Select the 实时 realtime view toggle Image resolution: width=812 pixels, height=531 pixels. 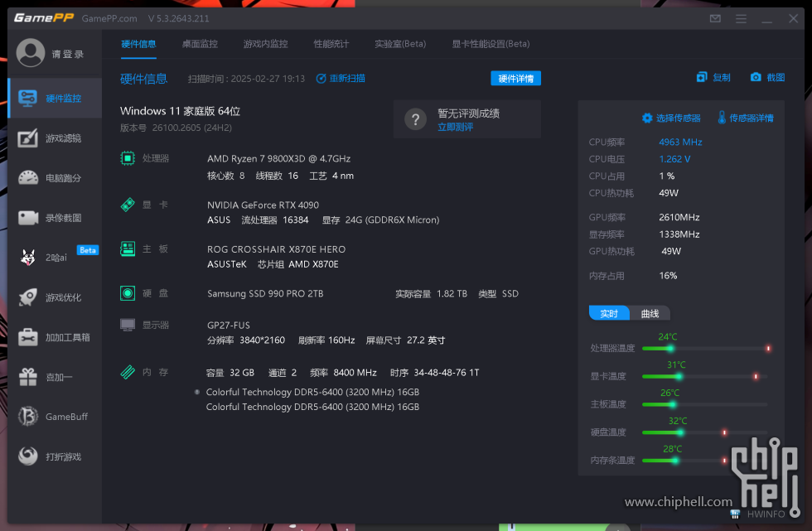point(609,314)
